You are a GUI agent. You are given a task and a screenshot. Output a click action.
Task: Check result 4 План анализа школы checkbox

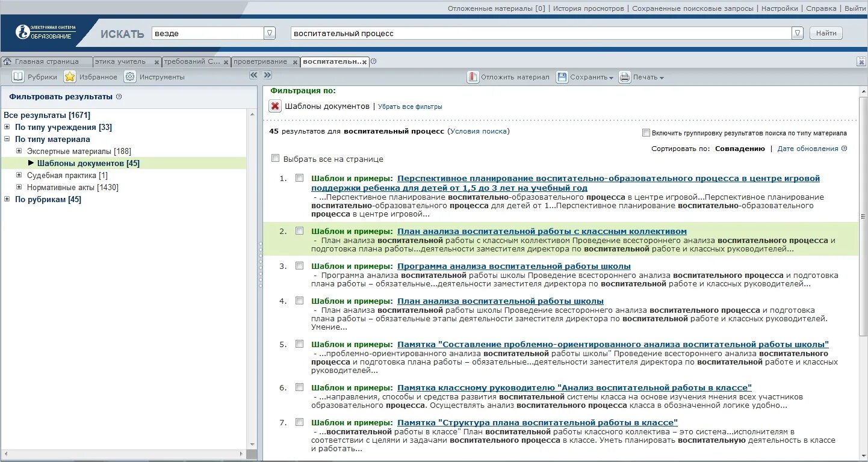(299, 300)
